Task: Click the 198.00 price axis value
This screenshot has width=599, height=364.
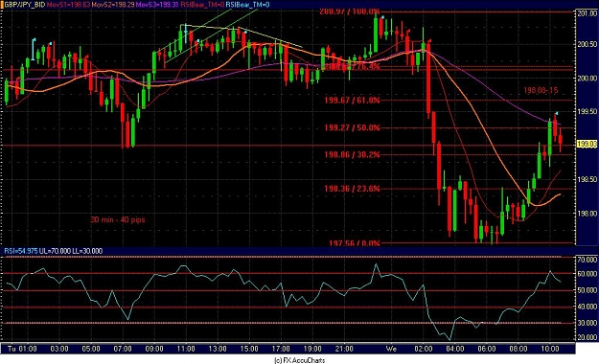Action: [x=587, y=213]
